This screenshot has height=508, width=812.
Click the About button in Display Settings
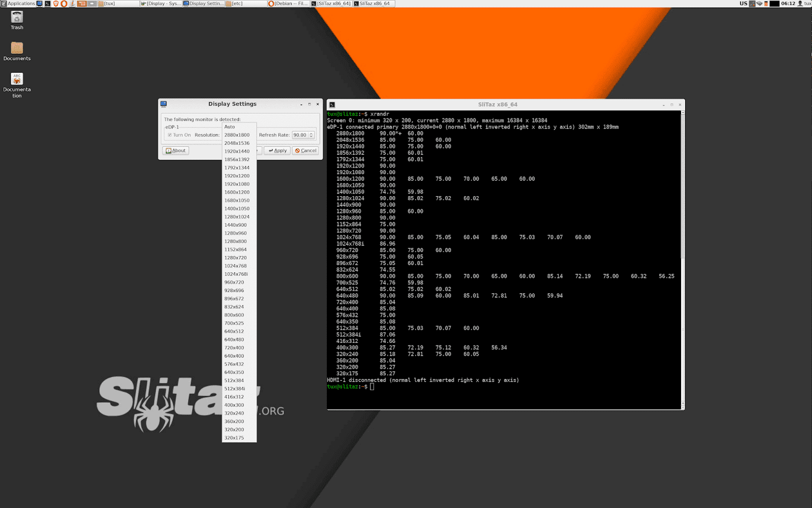(x=176, y=151)
